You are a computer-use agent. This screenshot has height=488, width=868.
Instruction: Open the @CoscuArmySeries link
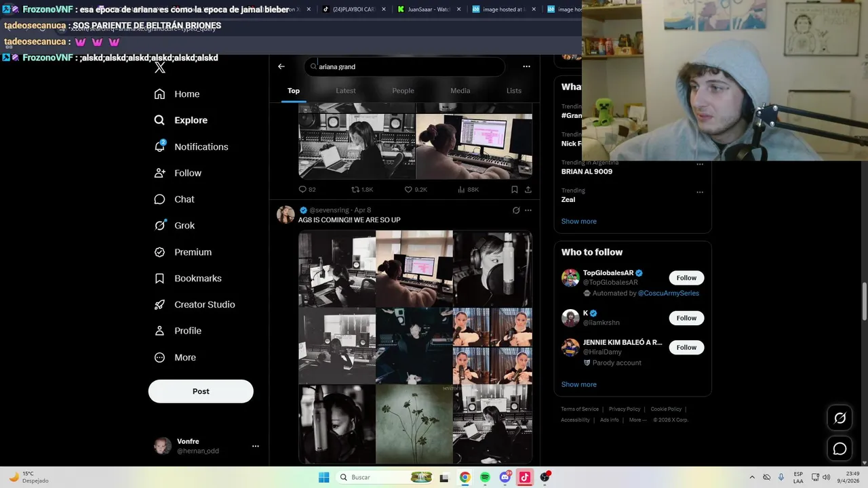tap(669, 293)
